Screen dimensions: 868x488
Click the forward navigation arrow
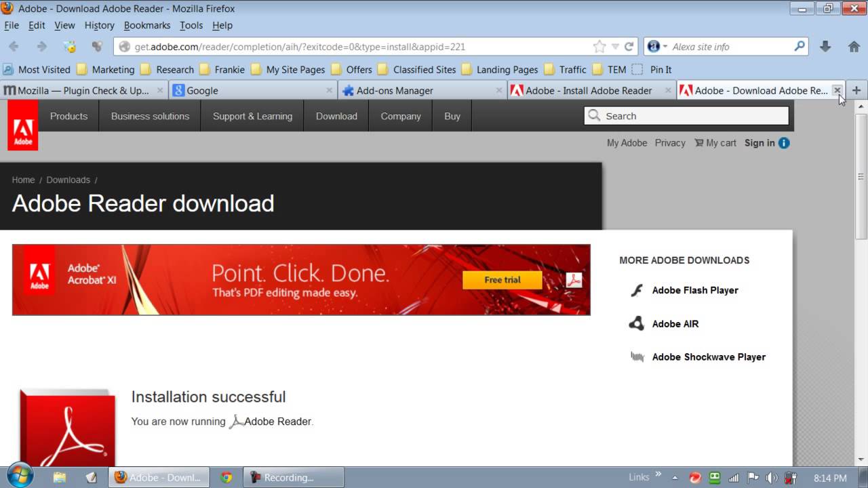(41, 47)
